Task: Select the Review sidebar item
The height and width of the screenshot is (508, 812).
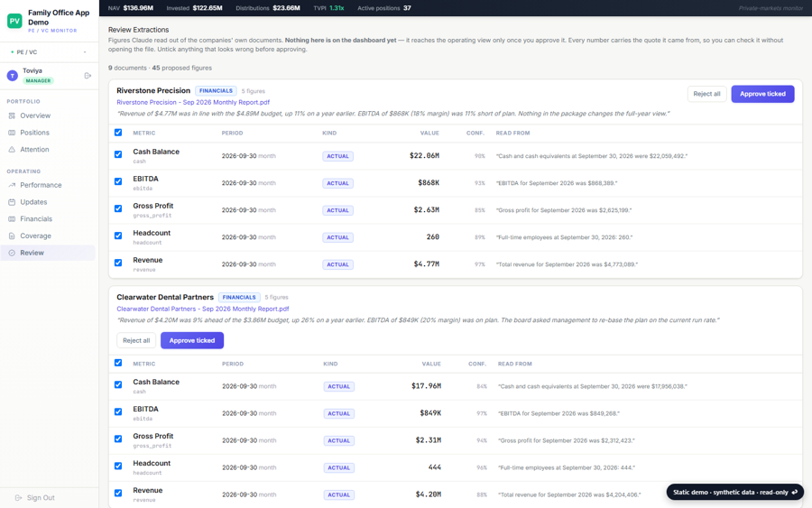Action: [48, 253]
